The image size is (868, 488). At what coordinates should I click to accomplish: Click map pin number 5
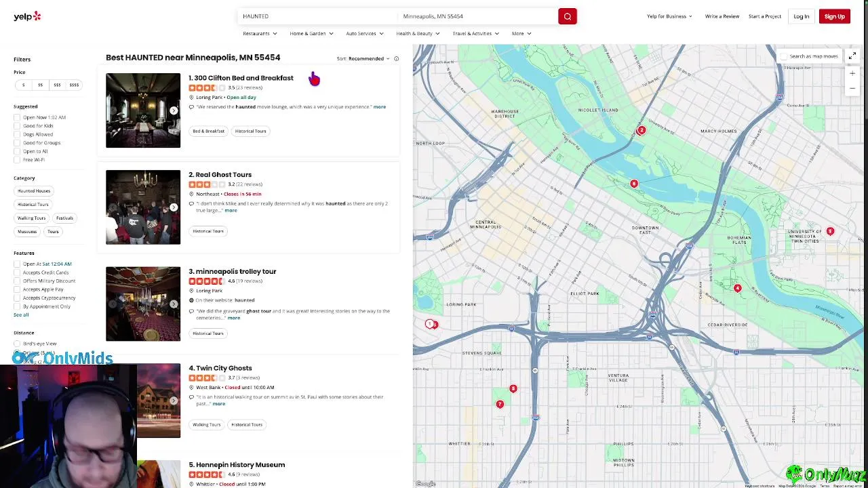(x=513, y=388)
